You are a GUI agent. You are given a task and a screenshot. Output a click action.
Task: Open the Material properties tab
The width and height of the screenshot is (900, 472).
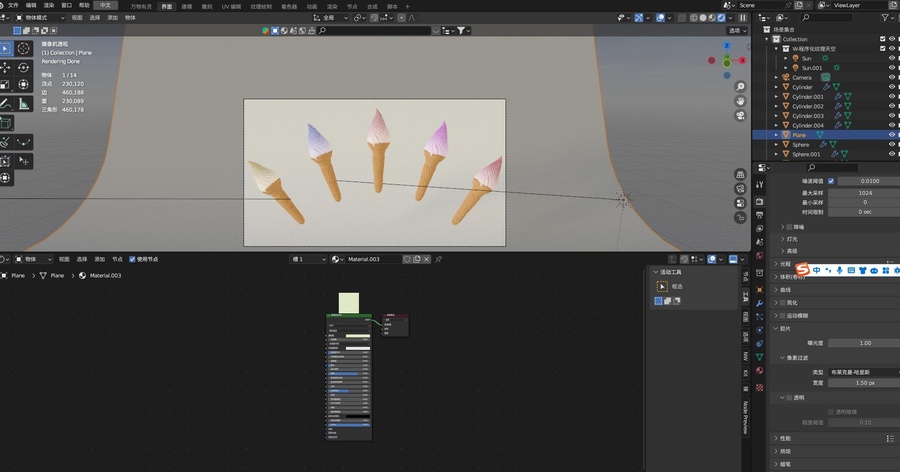point(759,370)
